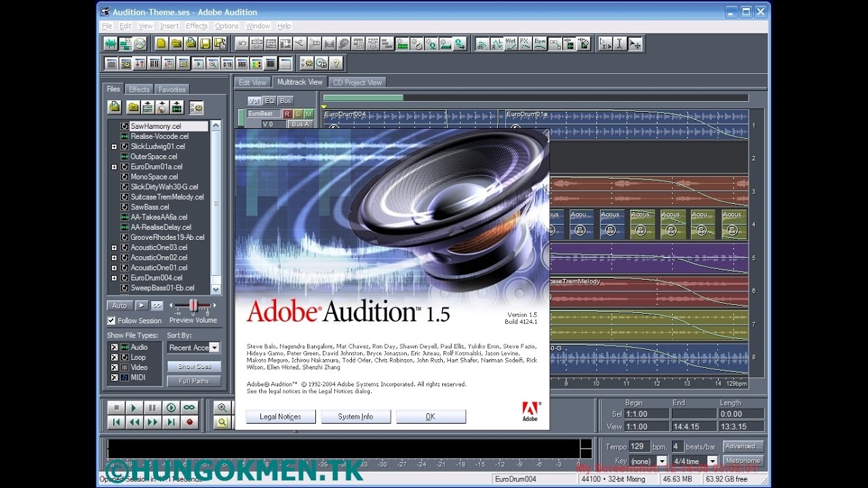Click the green horizontal zoom bar above tracks
The height and width of the screenshot is (488, 868).
click(x=363, y=98)
